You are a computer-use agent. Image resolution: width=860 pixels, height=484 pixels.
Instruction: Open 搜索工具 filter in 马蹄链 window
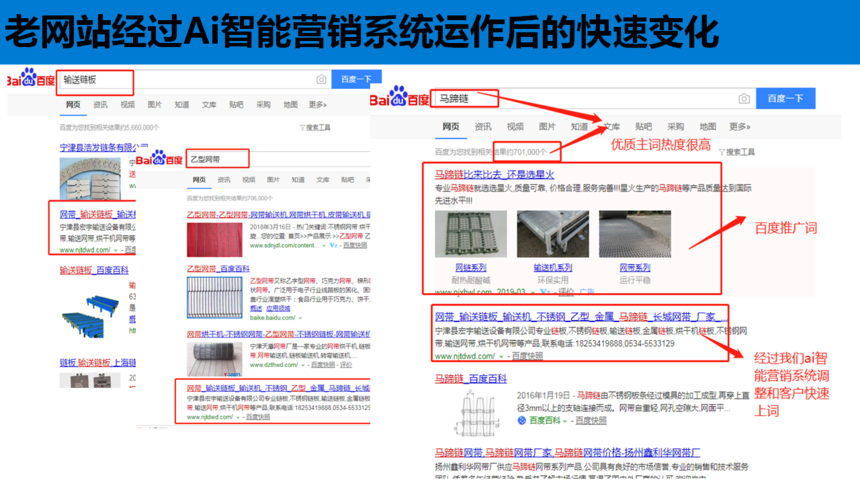point(737,152)
